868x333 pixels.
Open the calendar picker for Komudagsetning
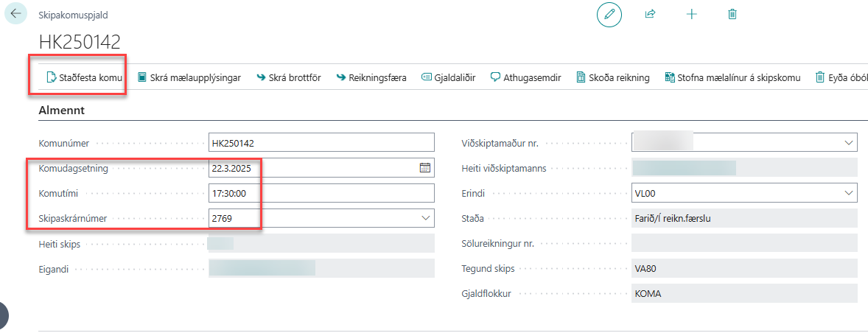coord(425,168)
